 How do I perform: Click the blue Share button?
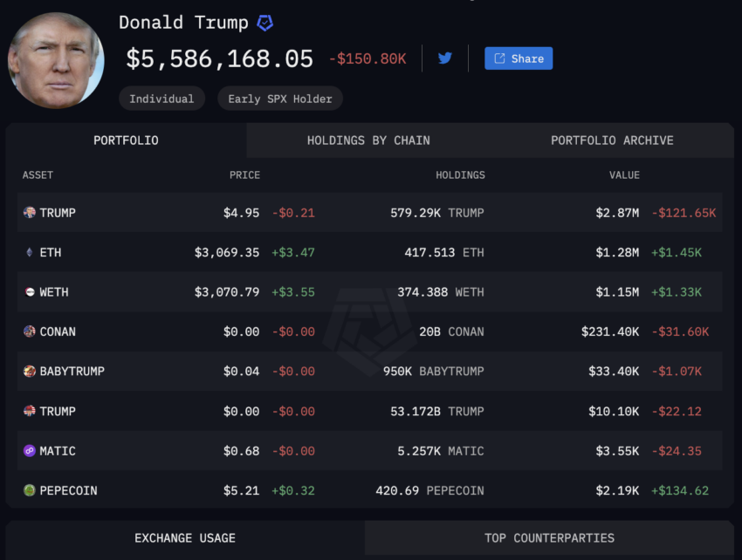click(519, 58)
